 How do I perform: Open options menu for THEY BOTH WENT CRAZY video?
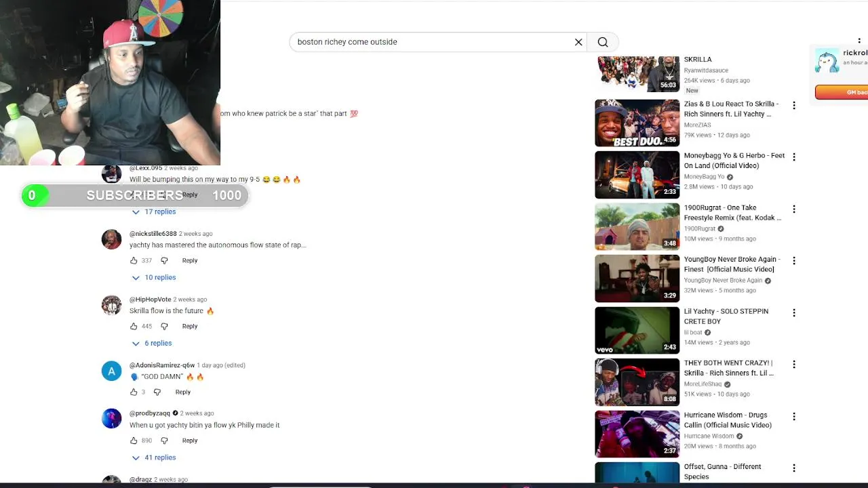pyautogui.click(x=794, y=364)
